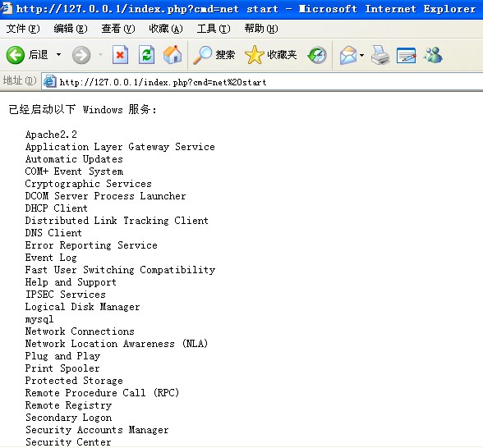Open the 收藏(A) menu
The width and height of the screenshot is (483, 448).
coord(166,29)
